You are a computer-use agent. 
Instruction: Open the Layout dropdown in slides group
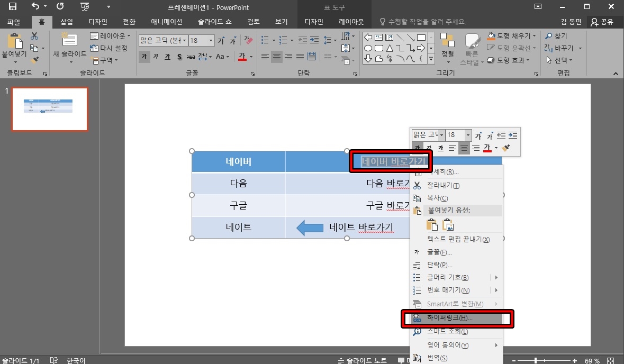[x=110, y=36]
